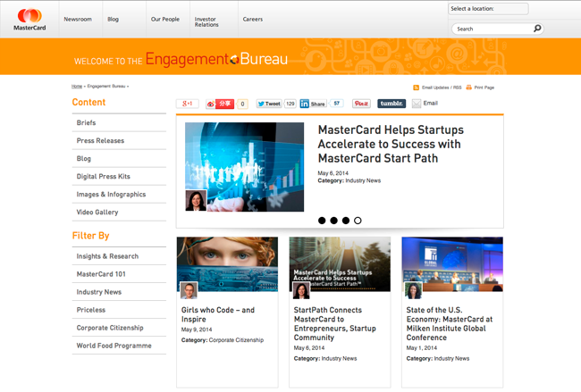Select the third carousel dot

tap(345, 221)
